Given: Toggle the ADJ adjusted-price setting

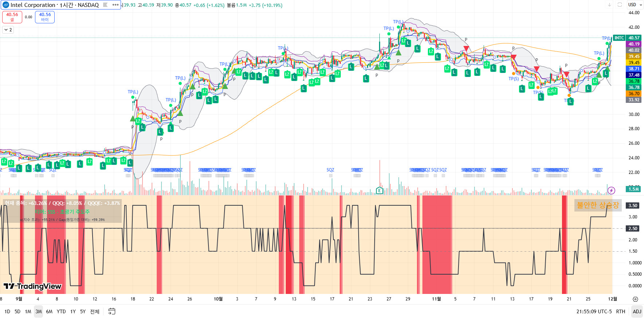Looking at the screenshot, I should click(x=637, y=311).
